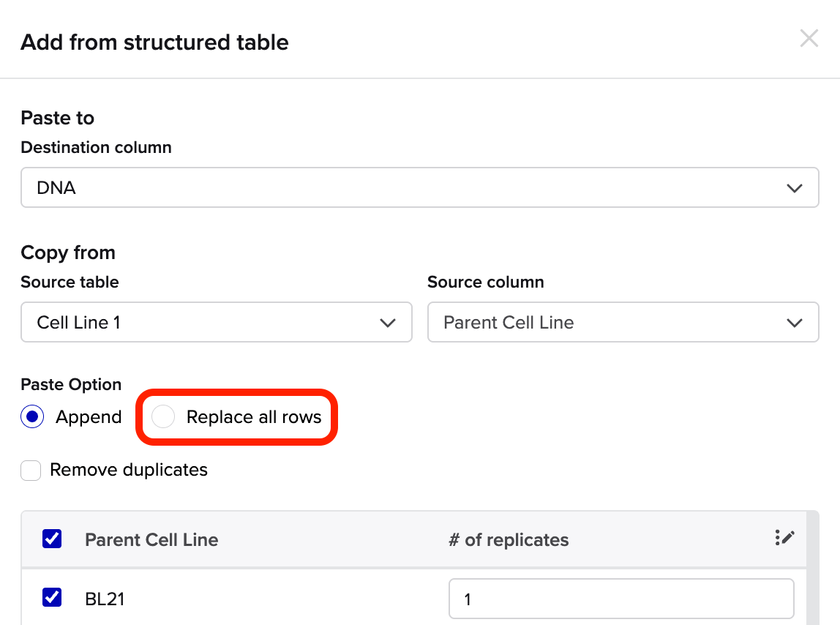Uncheck the select-all checkbox in table header

52,539
